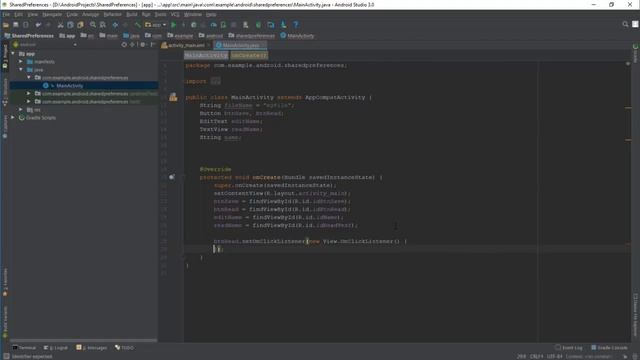Open the Refactor menu
This screenshot has width=640, height=360.
pos(112,14)
